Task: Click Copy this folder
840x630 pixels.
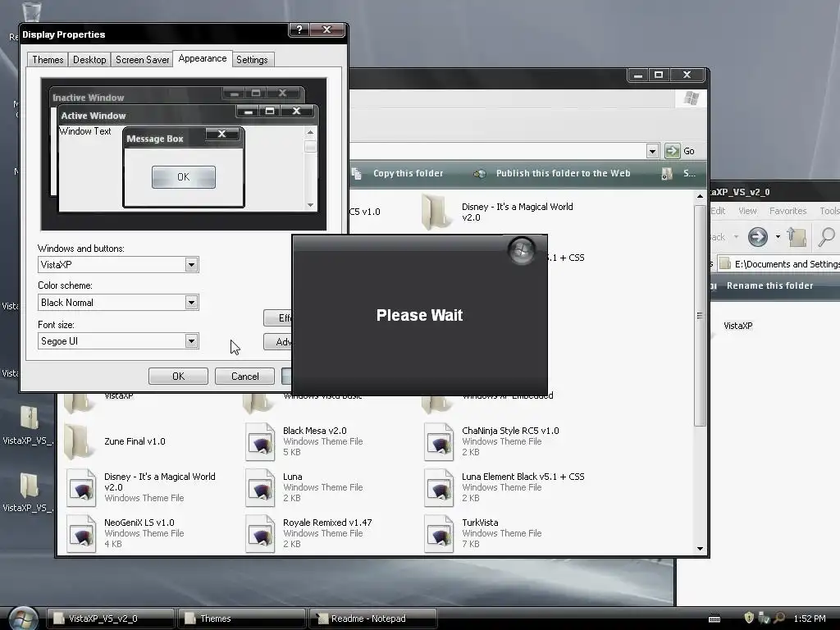Action: click(409, 173)
